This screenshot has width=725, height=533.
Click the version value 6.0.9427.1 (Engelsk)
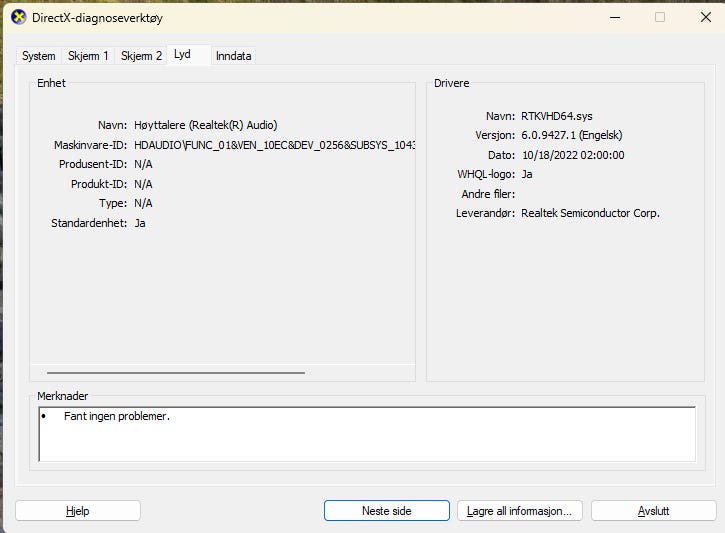point(572,135)
